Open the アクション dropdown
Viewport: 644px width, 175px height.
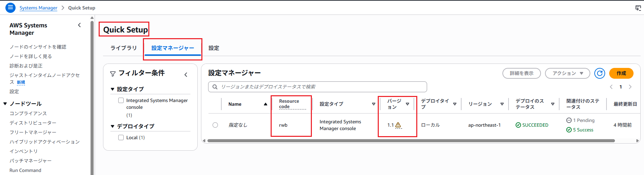point(567,73)
